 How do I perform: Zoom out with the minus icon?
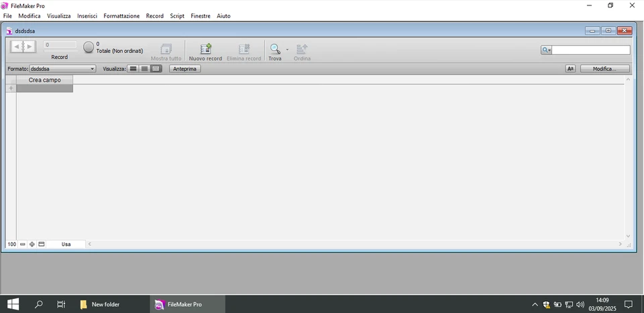tap(23, 244)
